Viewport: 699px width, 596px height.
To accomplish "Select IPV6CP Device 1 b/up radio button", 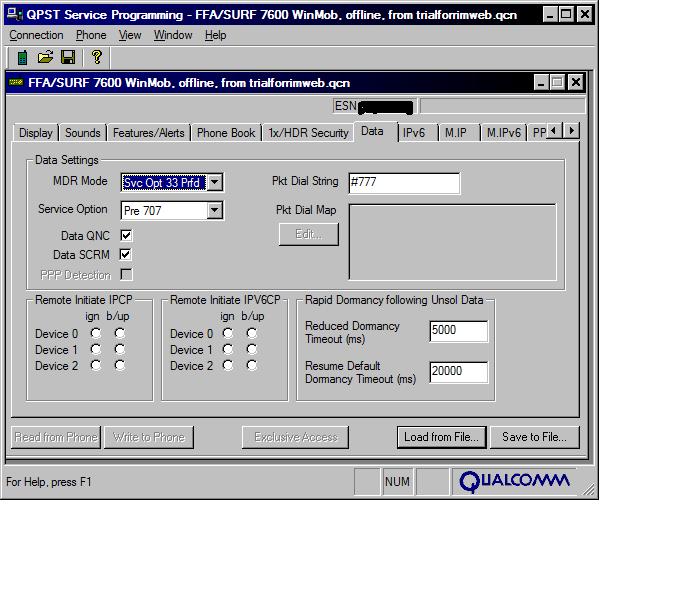I will [x=252, y=349].
